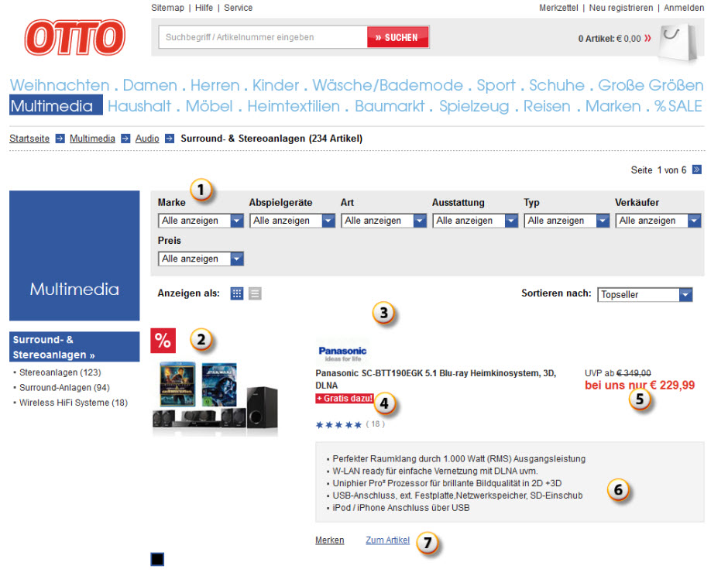728x576 pixels.
Task: Click the Service link
Action: click(x=239, y=8)
